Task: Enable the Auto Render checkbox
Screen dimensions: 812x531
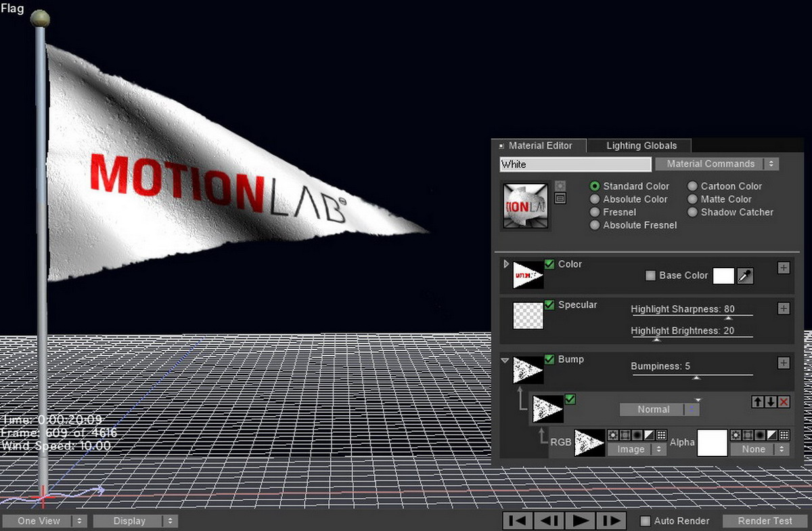Action: 646,521
